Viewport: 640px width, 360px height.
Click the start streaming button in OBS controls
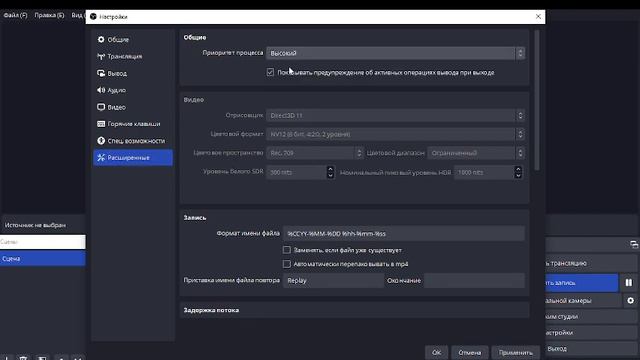(x=591, y=263)
